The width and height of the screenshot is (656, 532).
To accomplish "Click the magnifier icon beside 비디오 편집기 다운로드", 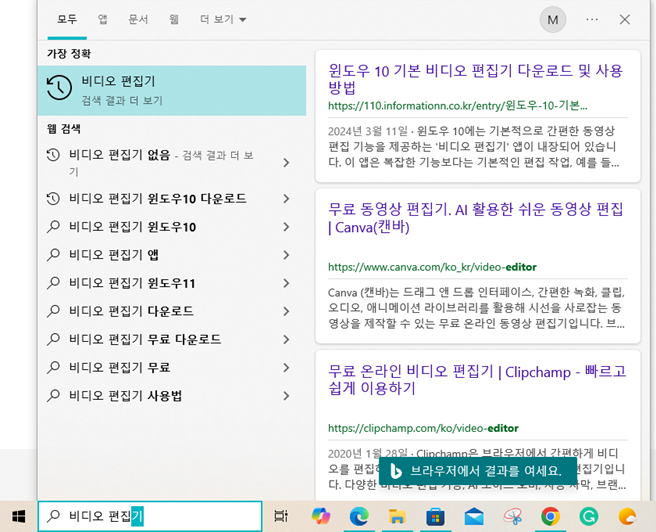I will point(53,311).
